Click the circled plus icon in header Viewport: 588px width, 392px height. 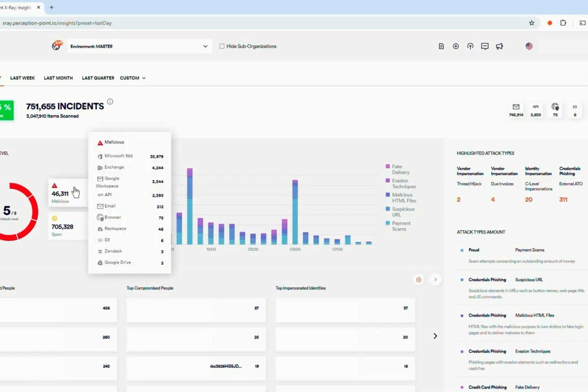(456, 46)
